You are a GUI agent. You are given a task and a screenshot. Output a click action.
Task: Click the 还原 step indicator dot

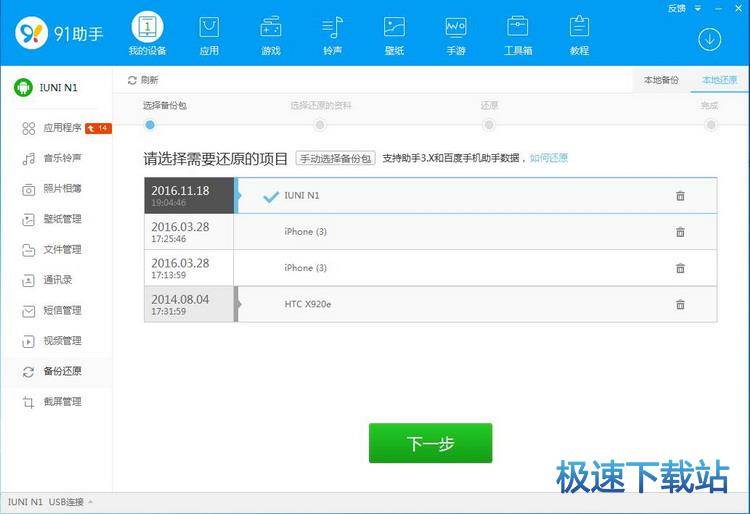(x=488, y=125)
